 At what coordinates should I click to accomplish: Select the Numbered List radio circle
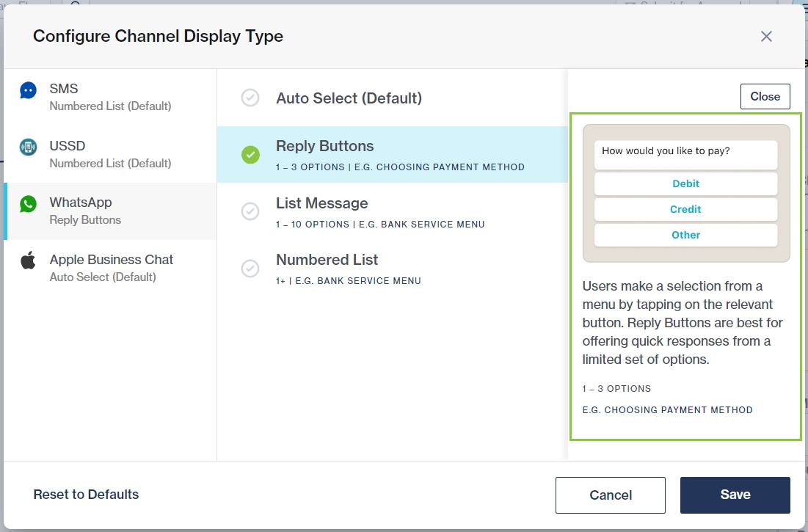pos(250,269)
